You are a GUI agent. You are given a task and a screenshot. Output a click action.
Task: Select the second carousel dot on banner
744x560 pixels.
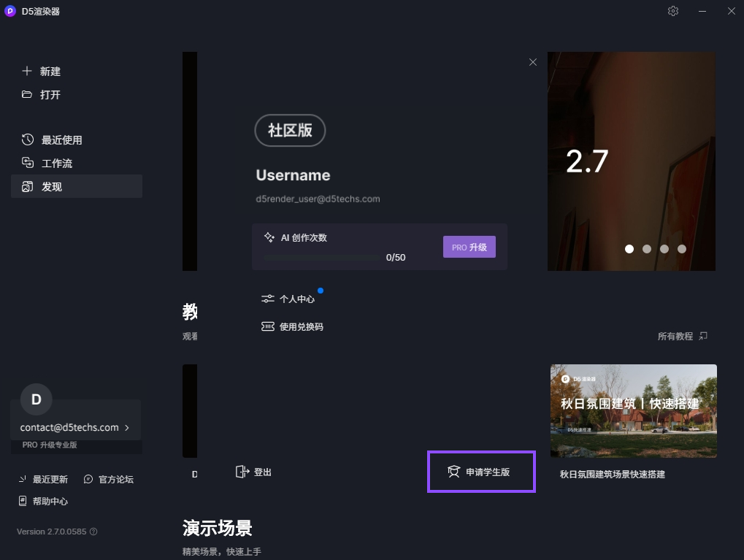point(646,249)
